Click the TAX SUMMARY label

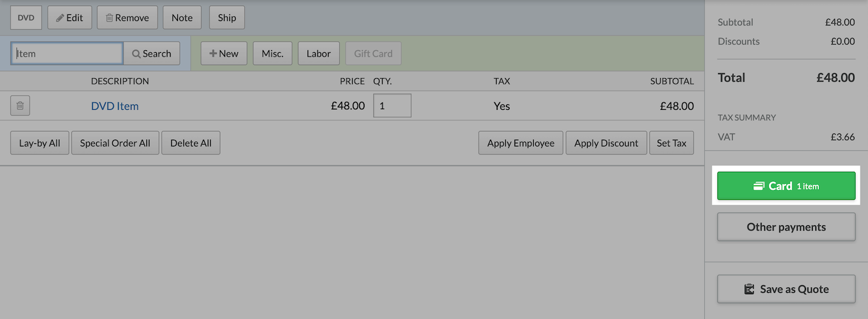point(746,117)
